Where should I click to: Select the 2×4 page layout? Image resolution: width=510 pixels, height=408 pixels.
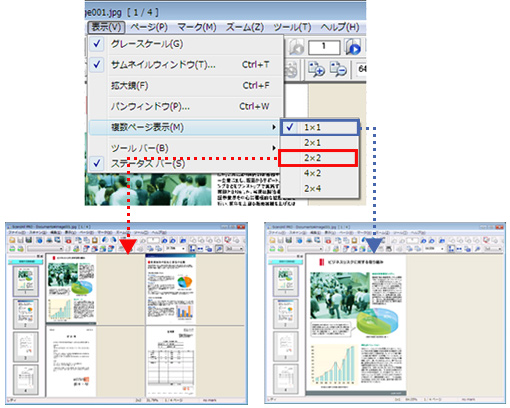point(319,189)
